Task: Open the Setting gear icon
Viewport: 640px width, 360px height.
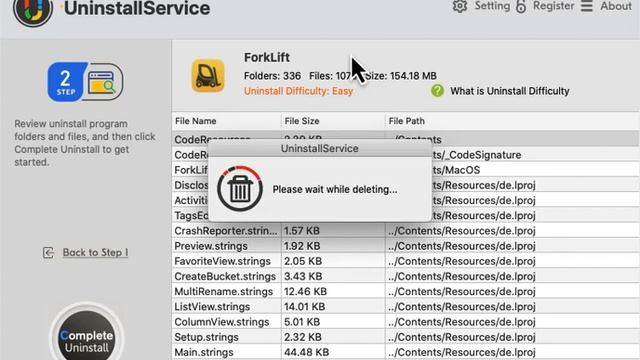Action: point(460,6)
